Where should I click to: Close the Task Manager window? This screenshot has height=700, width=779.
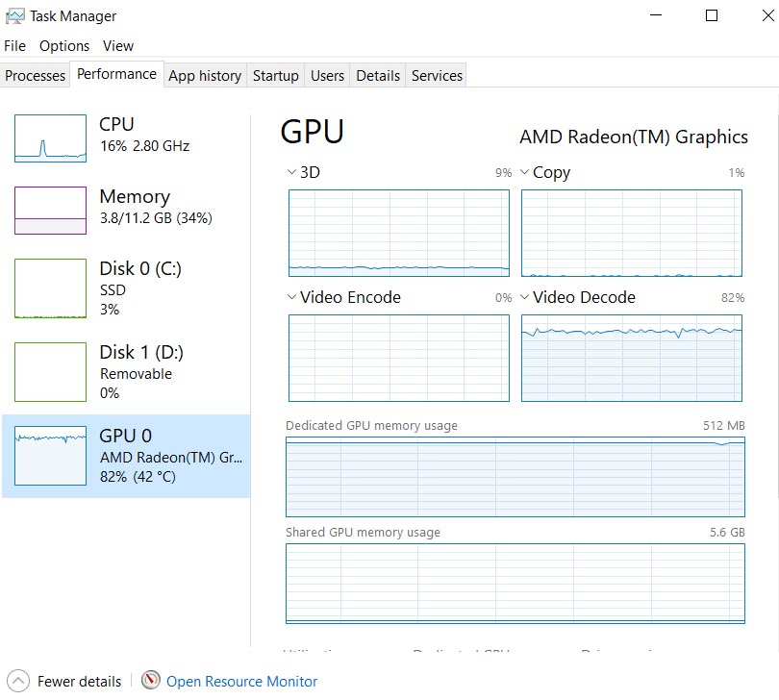coord(768,15)
